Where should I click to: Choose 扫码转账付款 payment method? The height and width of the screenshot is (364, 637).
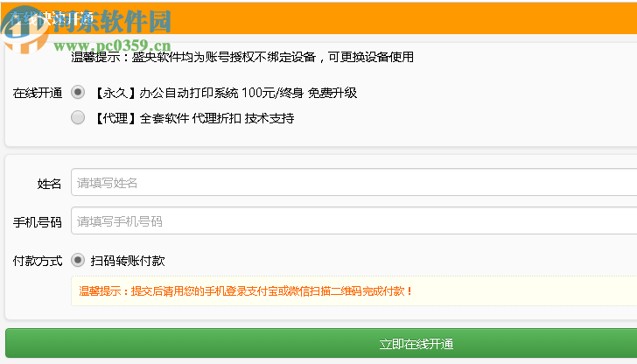pos(78,260)
